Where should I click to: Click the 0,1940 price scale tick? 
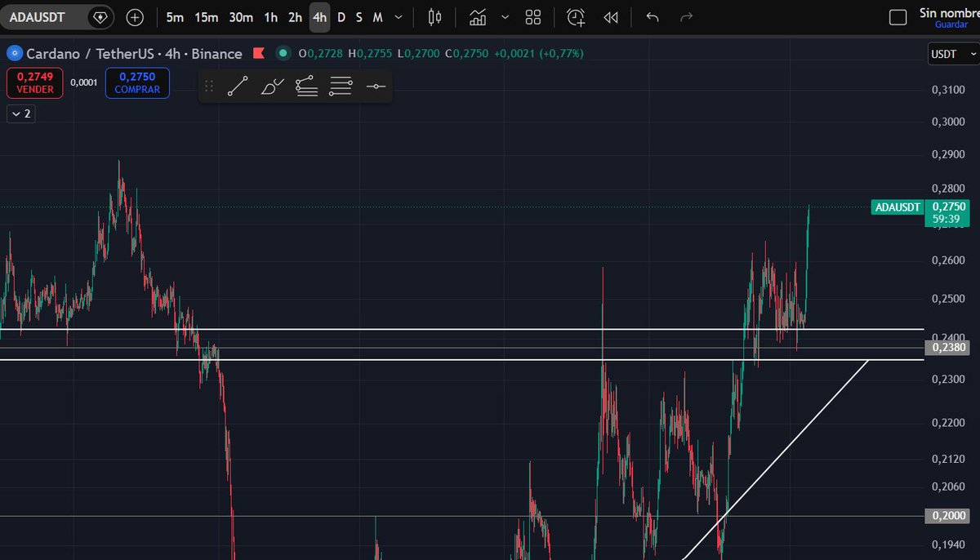(947, 544)
